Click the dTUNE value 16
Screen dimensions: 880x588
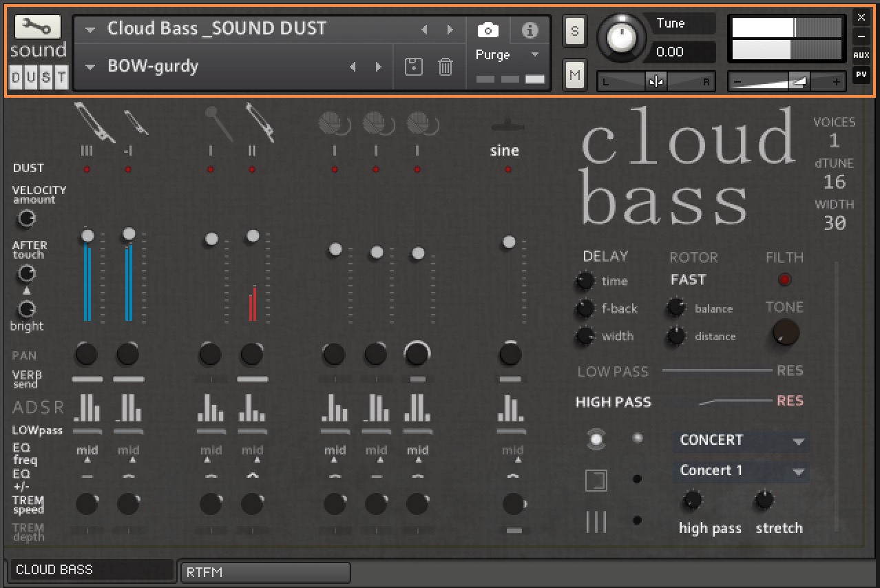click(834, 182)
